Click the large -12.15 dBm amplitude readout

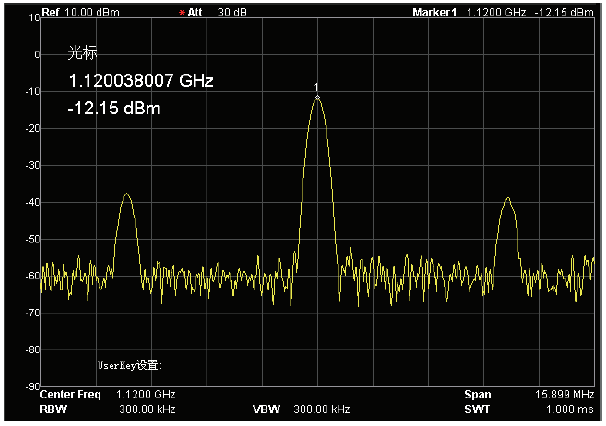[x=114, y=108]
